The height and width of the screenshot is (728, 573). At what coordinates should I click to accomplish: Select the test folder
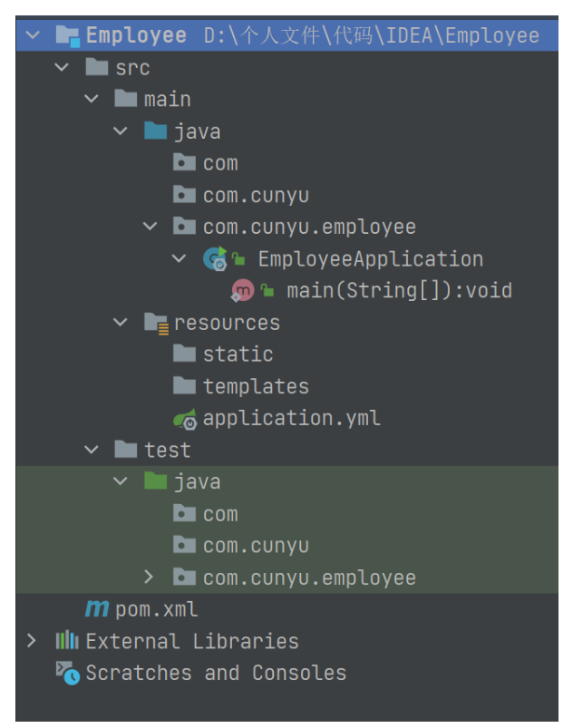pyautogui.click(x=167, y=450)
